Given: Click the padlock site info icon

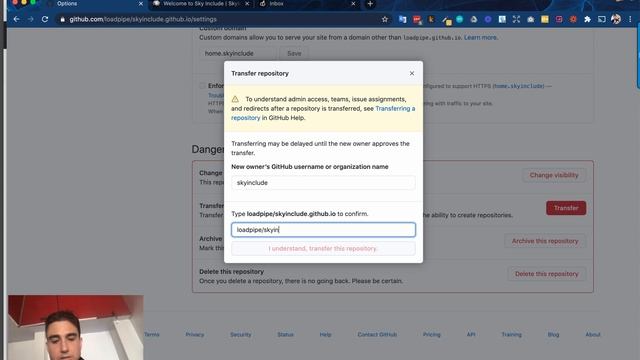Looking at the screenshot, I should point(62,19).
